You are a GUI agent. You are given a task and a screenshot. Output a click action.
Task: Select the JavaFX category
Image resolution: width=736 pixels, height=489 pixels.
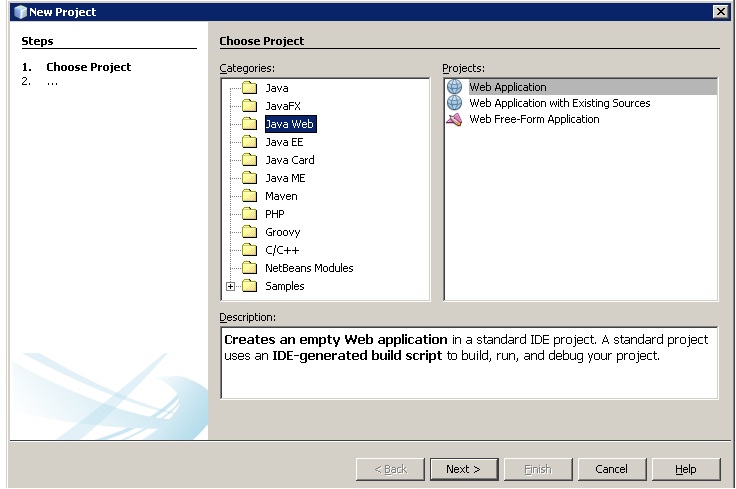283,106
